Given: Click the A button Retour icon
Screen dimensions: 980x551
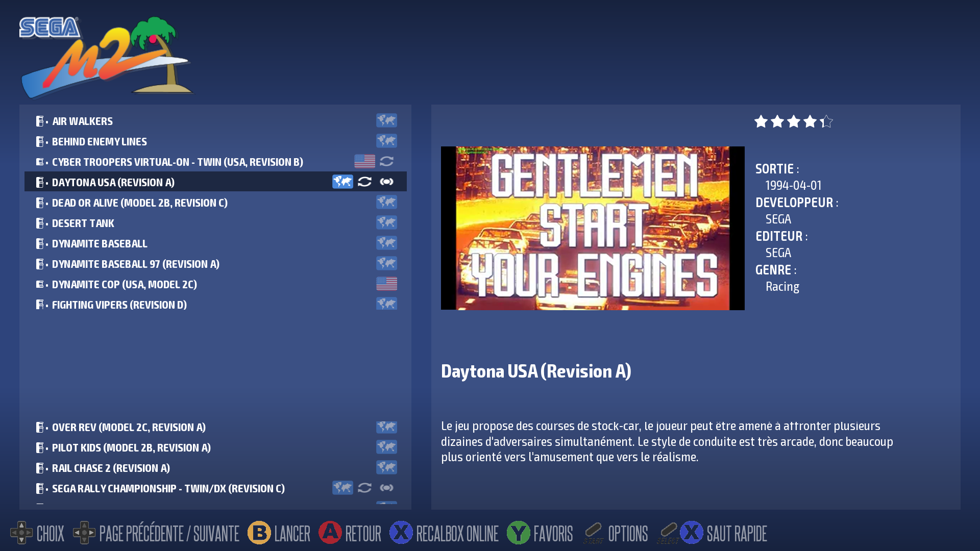Looking at the screenshot, I should point(330,533).
